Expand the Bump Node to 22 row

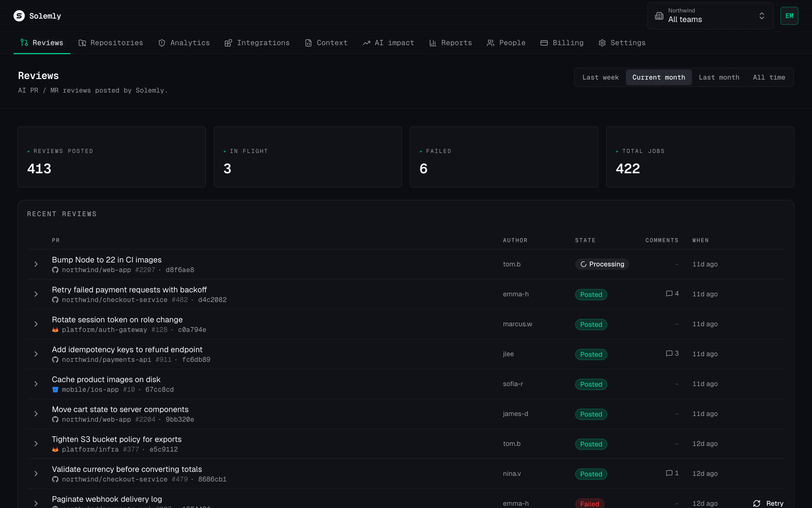click(x=36, y=264)
